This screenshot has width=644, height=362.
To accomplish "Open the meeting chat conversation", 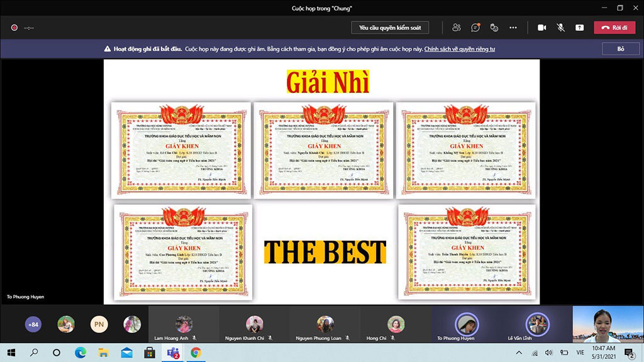I will 475,28.
